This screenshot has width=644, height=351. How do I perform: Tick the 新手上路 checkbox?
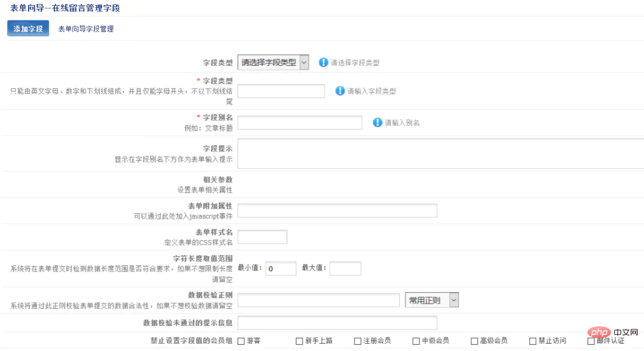(x=299, y=341)
